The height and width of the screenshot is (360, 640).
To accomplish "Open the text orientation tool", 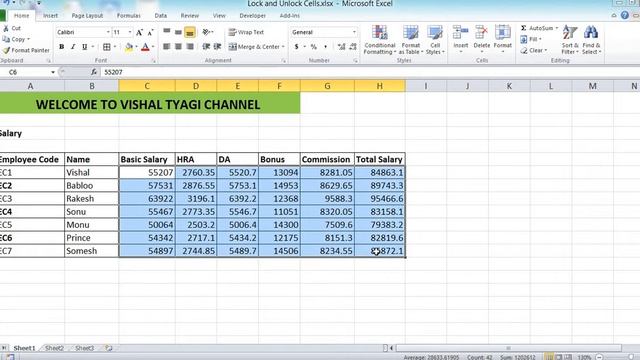I will (207, 32).
